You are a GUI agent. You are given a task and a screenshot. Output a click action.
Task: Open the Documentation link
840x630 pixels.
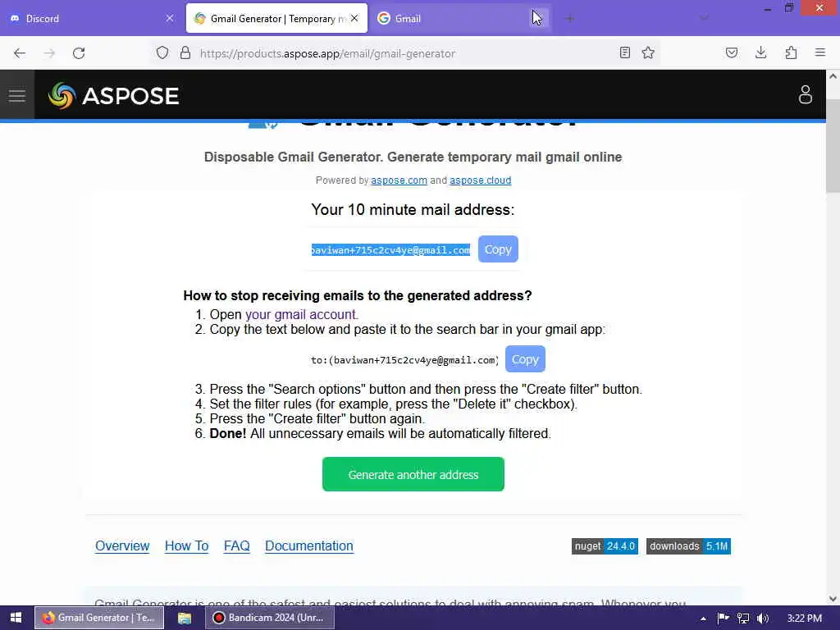(x=309, y=546)
